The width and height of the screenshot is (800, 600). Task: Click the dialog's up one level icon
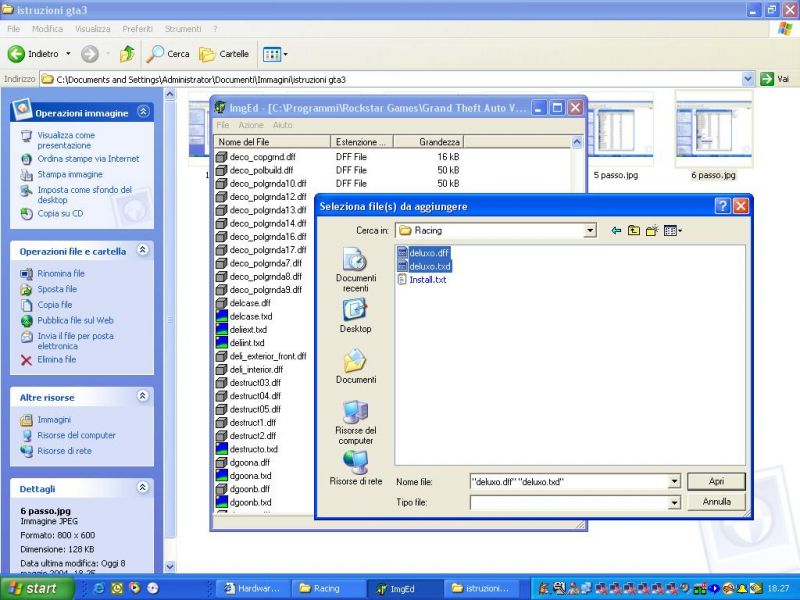point(634,231)
